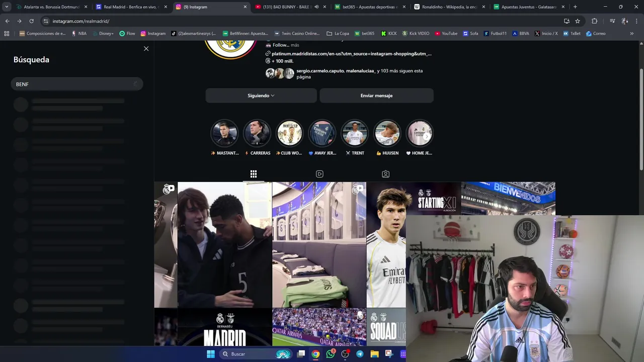Select the posts grid tab icon
Image resolution: width=644 pixels, height=362 pixels.
point(254,174)
